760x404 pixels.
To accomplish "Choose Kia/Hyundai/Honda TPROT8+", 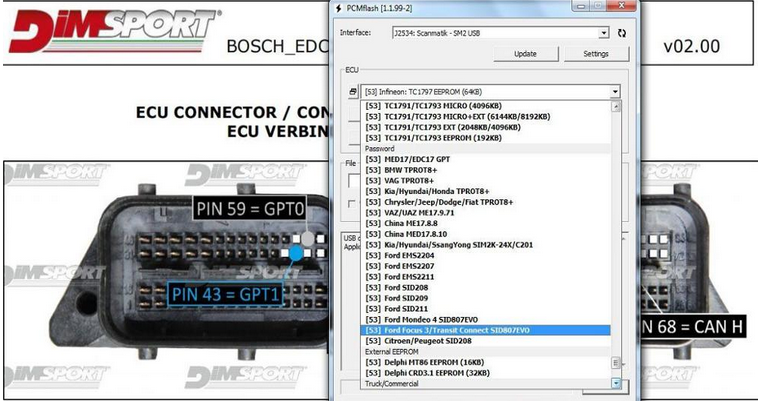I will pos(486,191).
